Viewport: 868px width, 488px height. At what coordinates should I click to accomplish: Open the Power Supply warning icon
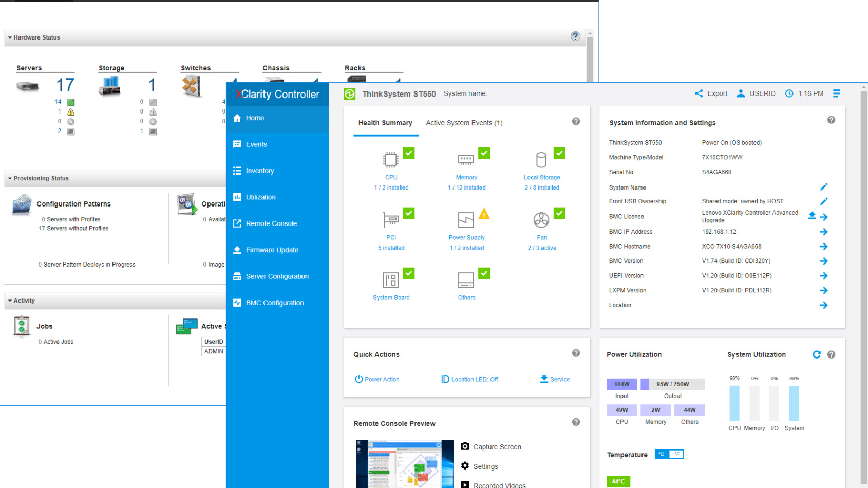coord(484,214)
